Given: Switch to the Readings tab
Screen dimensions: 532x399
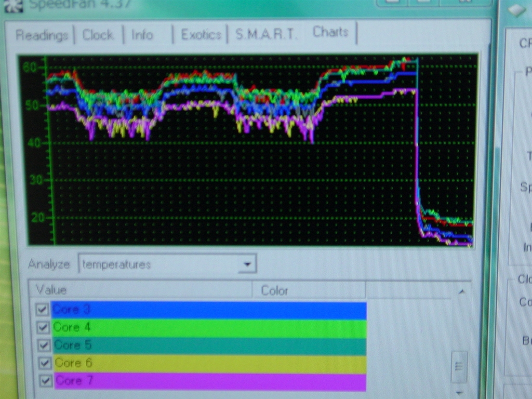Looking at the screenshot, I should tap(42, 35).
